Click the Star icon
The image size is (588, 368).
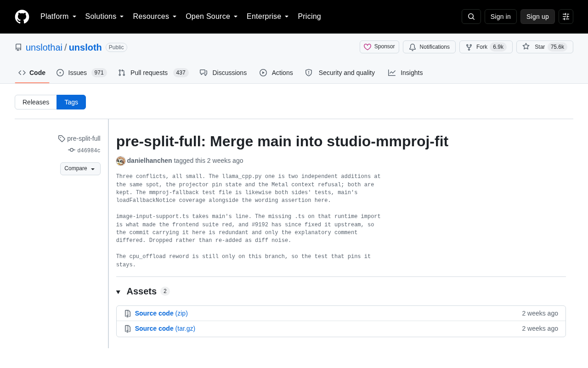526,46
